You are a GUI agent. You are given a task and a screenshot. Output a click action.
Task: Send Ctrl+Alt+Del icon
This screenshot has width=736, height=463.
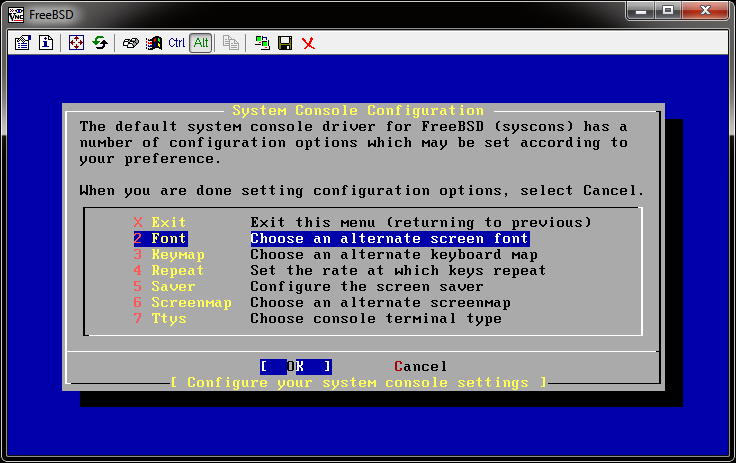coord(131,43)
